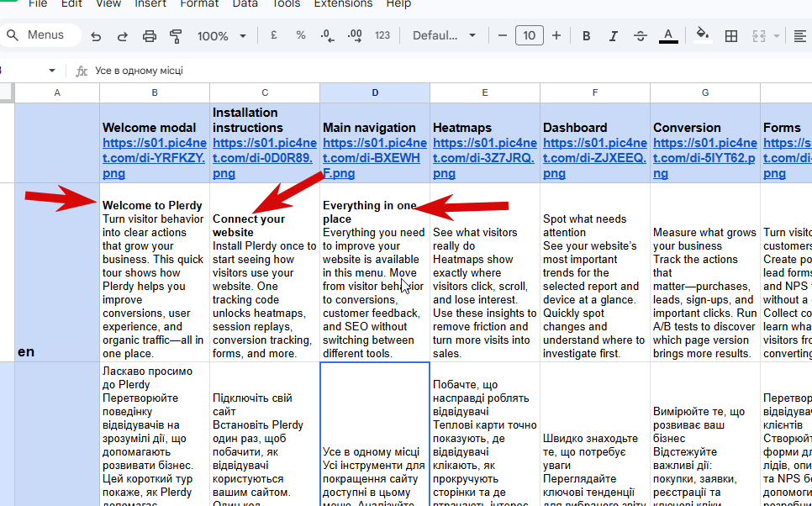Viewport: 812px width, 506px height.
Task: Open the Borders grid icon
Action: 731,36
